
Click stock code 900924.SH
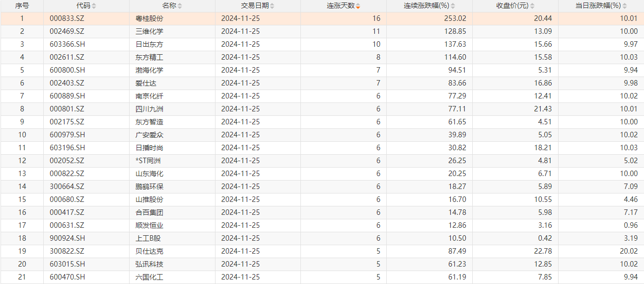tap(68, 238)
